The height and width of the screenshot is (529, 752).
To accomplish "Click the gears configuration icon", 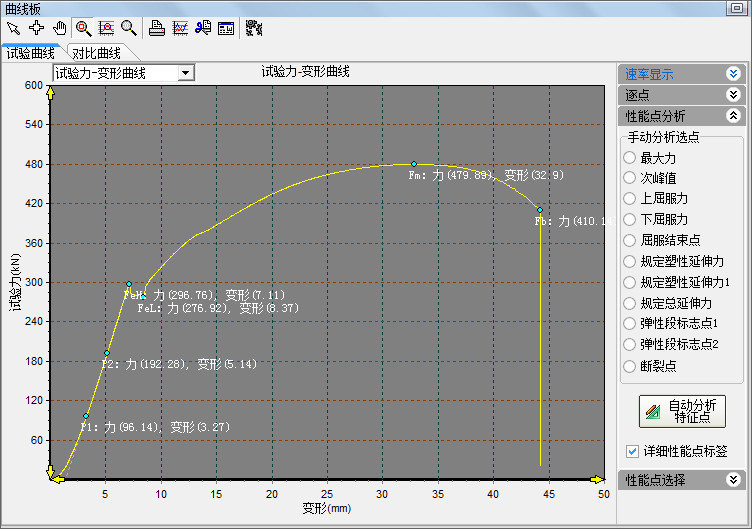I will point(253,27).
